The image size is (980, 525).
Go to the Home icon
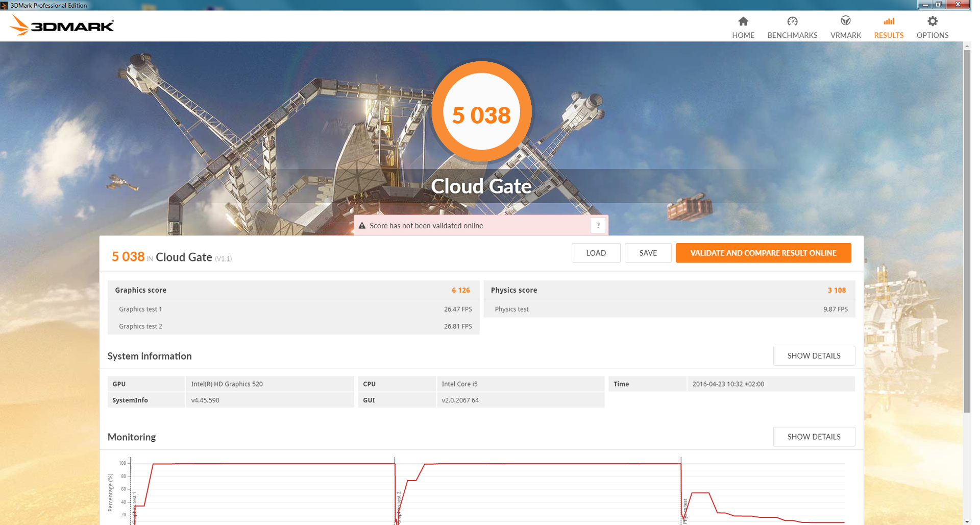(x=743, y=21)
